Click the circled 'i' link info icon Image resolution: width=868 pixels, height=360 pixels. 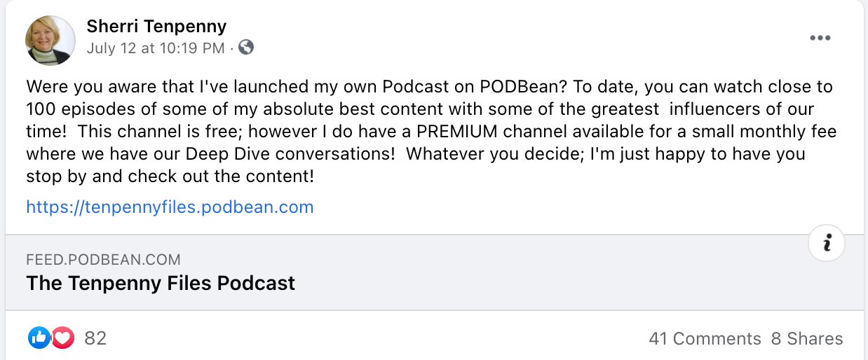tap(827, 243)
